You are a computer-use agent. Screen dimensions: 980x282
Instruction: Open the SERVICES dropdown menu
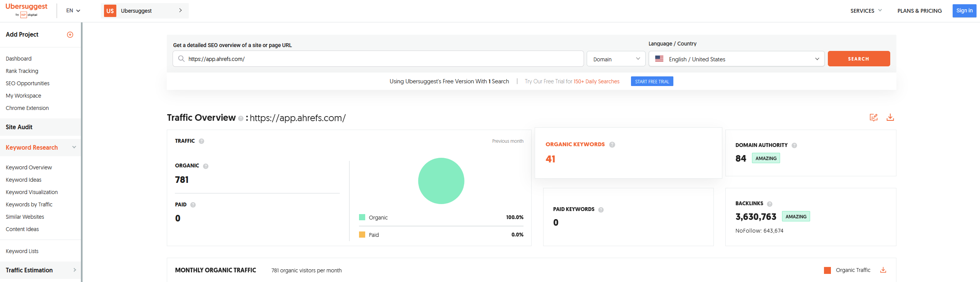(866, 11)
